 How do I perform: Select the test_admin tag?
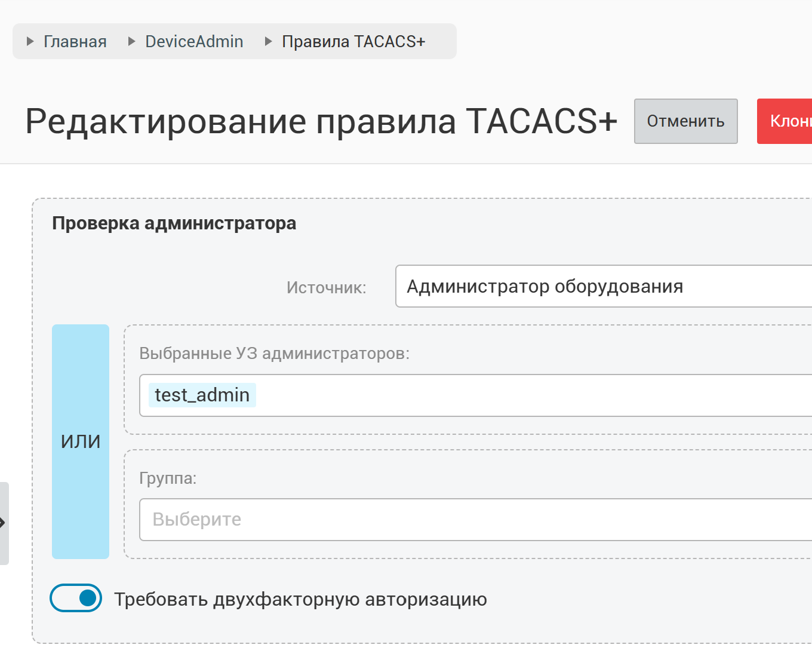(202, 395)
